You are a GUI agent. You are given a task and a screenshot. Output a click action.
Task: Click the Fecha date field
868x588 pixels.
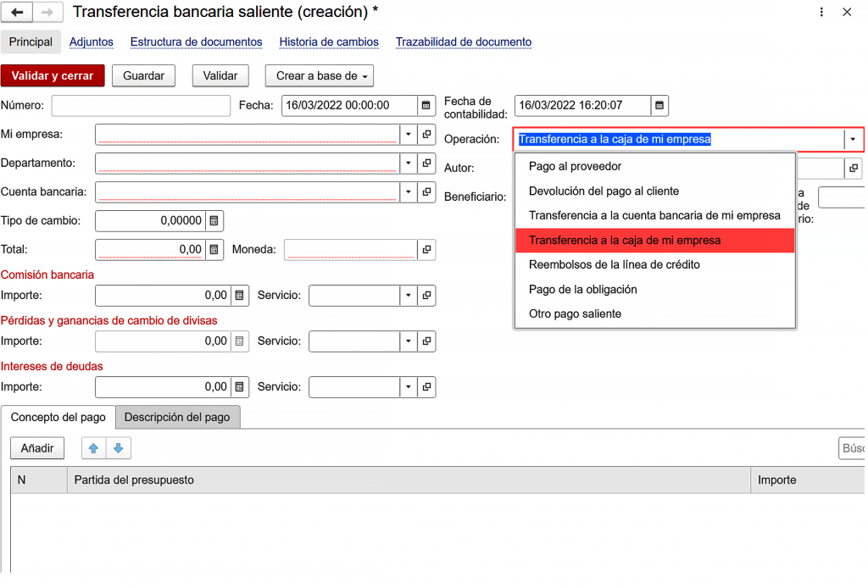pos(349,105)
